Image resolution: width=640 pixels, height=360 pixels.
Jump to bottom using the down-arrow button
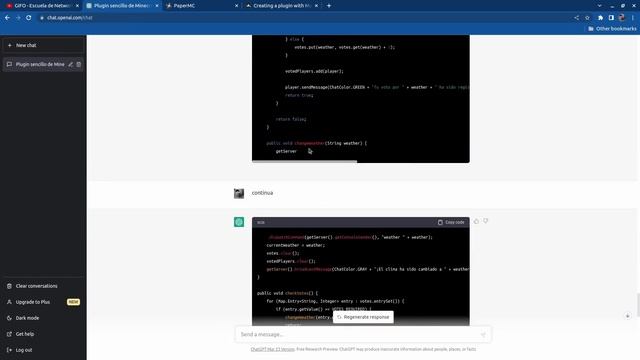[627, 316]
